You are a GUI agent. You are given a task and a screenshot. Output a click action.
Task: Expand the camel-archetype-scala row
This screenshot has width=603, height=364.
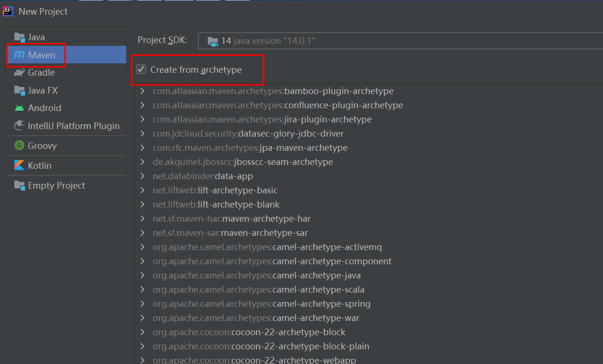142,290
